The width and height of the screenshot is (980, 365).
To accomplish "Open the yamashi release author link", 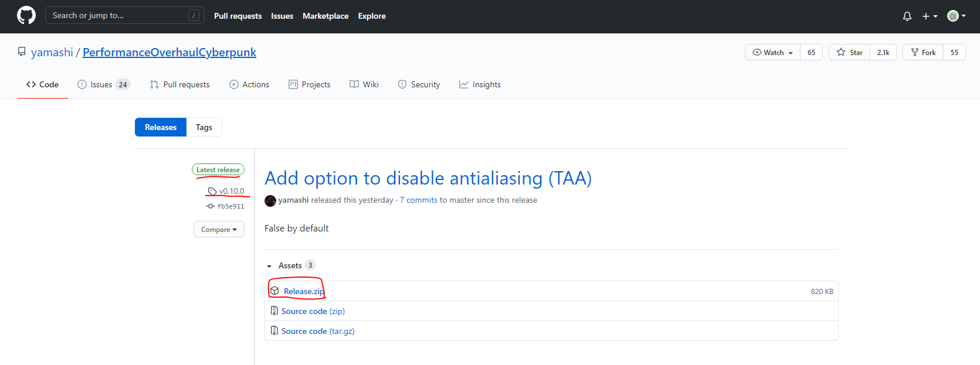I will point(293,200).
